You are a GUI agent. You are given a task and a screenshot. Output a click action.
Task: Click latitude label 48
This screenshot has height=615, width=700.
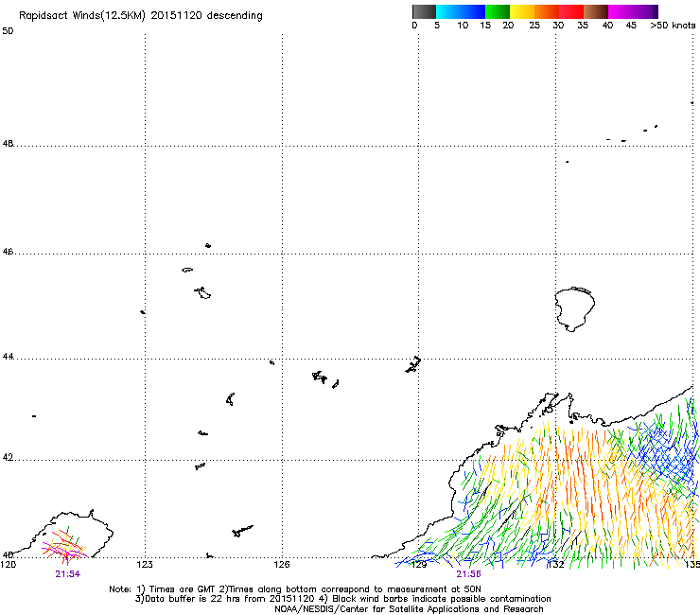(8, 144)
